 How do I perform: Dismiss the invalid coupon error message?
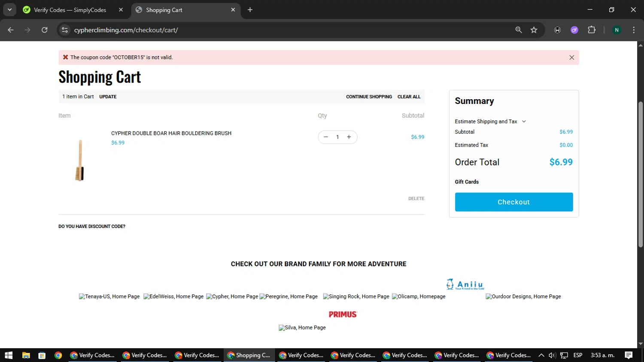[x=571, y=58]
